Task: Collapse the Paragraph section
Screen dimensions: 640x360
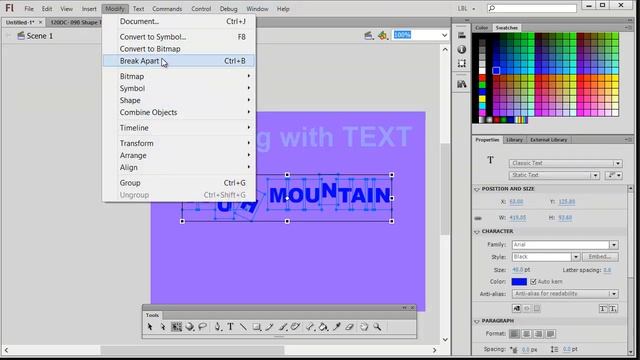Action: tap(477, 321)
